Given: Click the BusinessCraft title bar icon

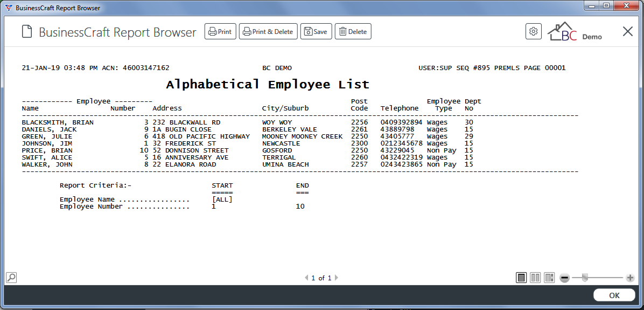Looking at the screenshot, I should pyautogui.click(x=8, y=8).
